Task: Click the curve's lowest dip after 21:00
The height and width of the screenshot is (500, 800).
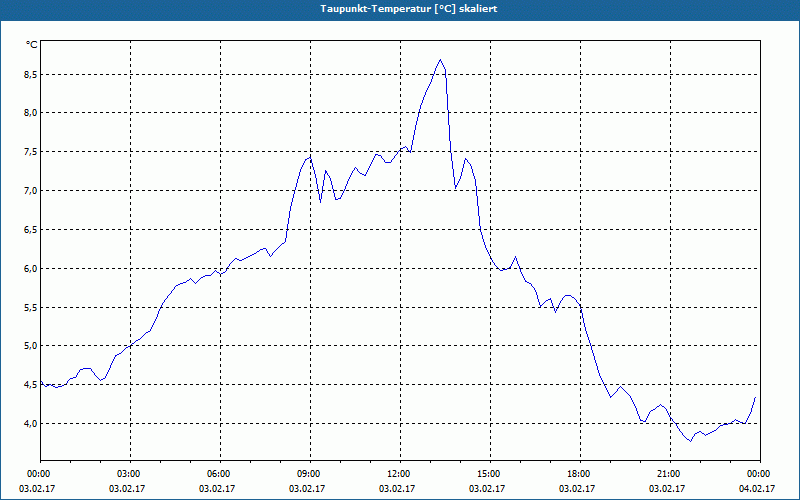Action: coord(691,441)
